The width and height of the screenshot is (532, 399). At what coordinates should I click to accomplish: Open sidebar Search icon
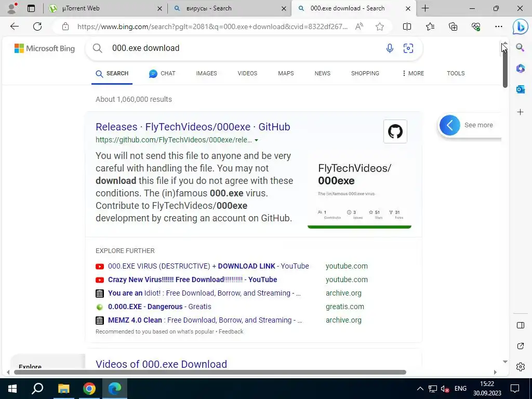click(520, 47)
